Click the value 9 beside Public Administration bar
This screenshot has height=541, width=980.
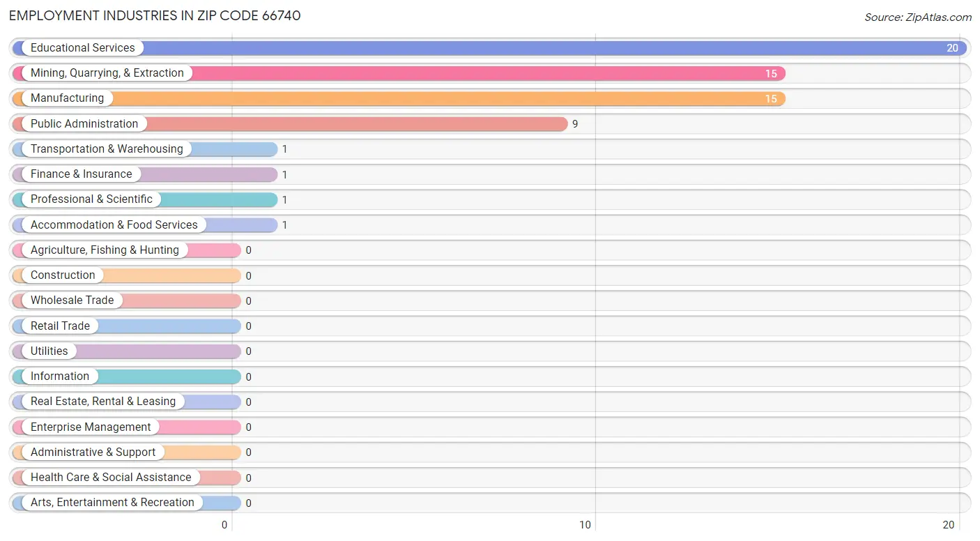(575, 124)
